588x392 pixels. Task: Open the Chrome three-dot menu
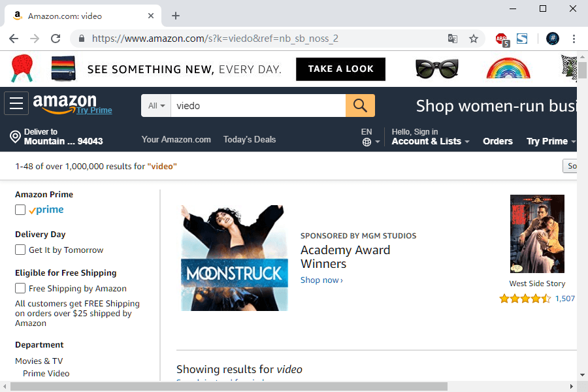574,39
